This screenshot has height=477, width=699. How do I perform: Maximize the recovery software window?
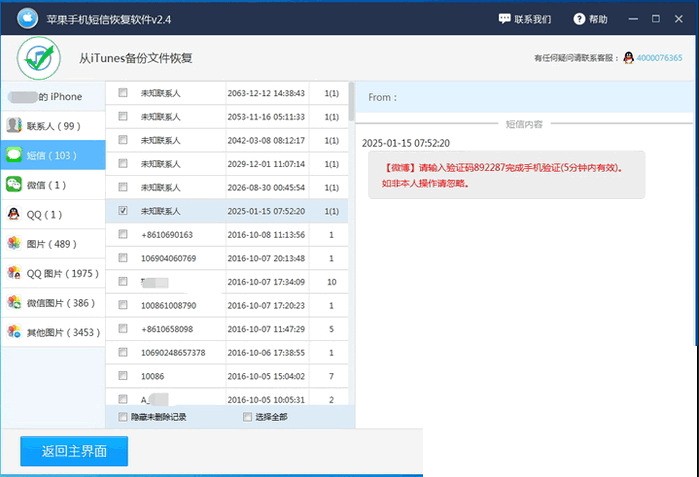pyautogui.click(x=656, y=19)
